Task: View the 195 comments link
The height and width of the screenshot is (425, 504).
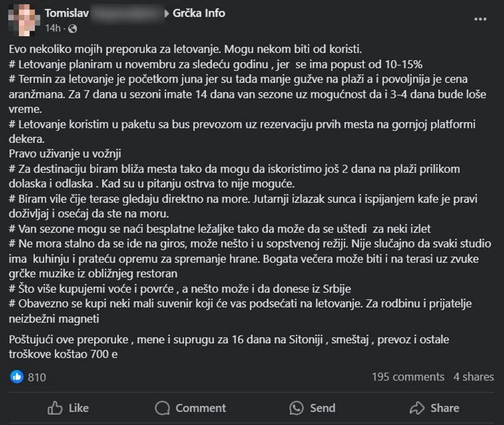Action: 409,377
